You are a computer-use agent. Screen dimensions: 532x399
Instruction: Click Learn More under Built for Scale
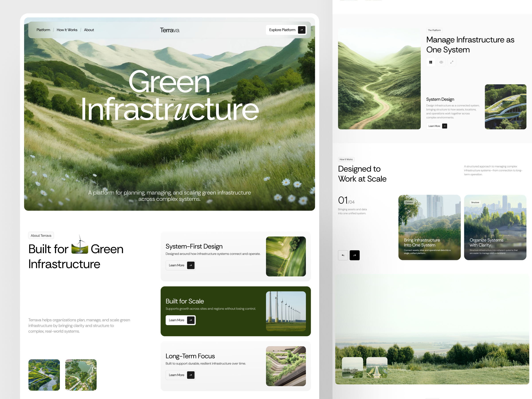click(181, 320)
